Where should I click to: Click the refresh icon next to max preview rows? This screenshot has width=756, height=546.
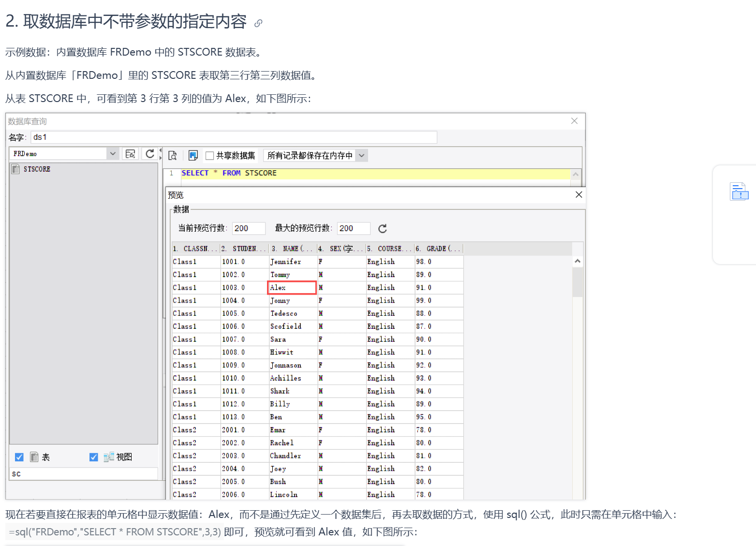pos(382,228)
